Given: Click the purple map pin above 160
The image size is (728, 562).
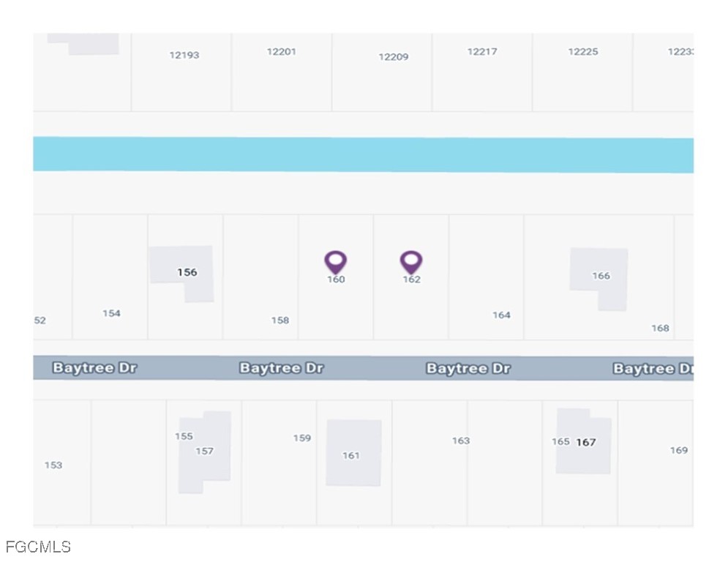Looking at the screenshot, I should click(x=335, y=262).
